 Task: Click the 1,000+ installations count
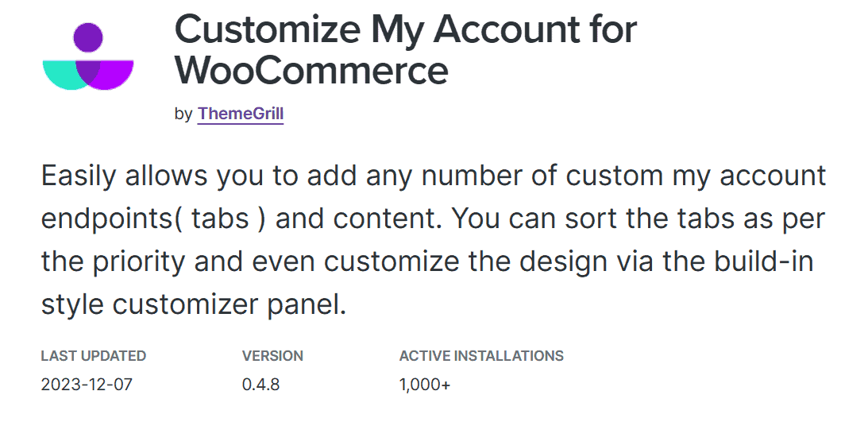click(x=425, y=385)
